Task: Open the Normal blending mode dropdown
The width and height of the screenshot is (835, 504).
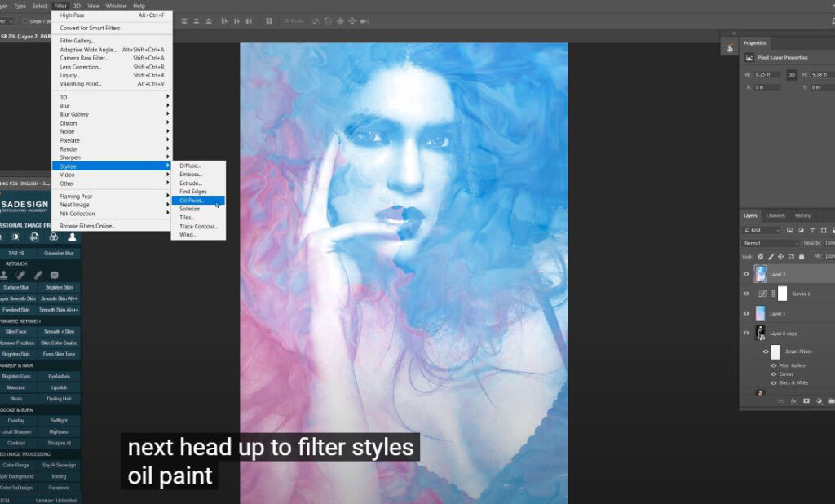Action: (771, 242)
